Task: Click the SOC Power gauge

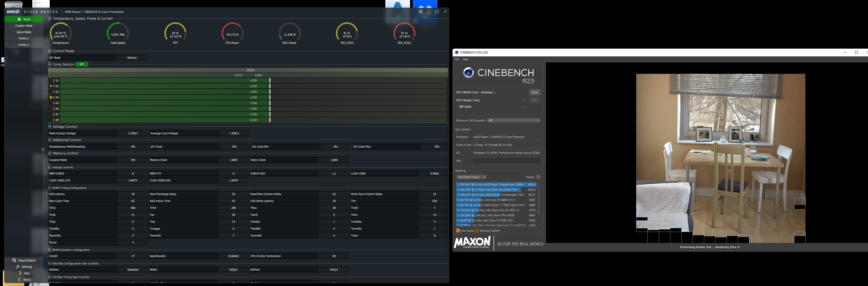Action: [290, 33]
